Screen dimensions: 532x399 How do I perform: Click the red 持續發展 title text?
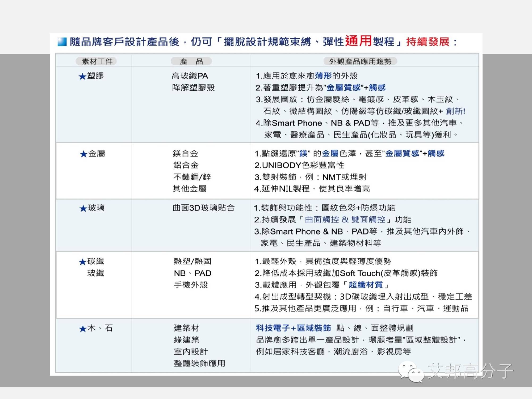[x=428, y=42]
